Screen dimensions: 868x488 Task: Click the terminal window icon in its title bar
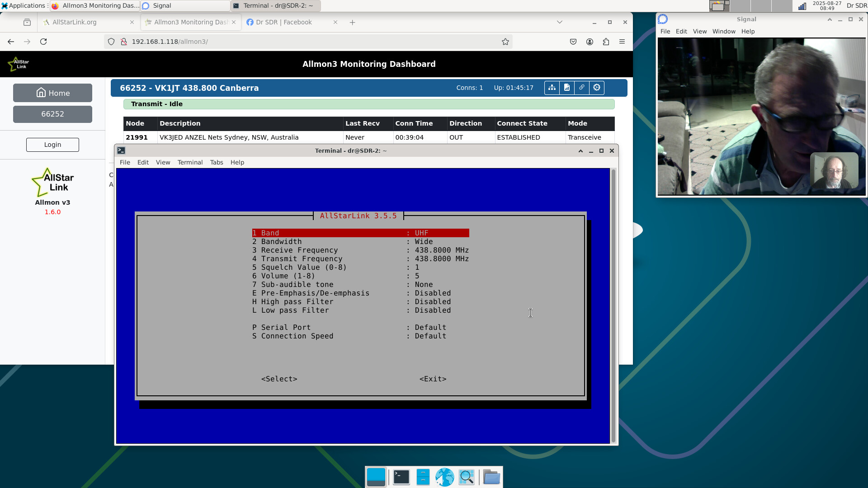click(x=121, y=150)
